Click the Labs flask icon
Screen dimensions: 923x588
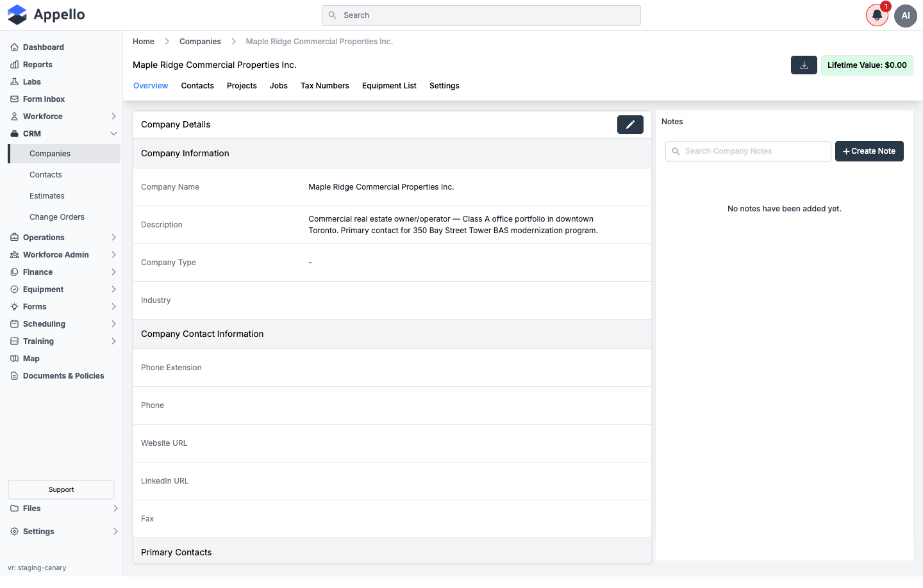coord(14,82)
